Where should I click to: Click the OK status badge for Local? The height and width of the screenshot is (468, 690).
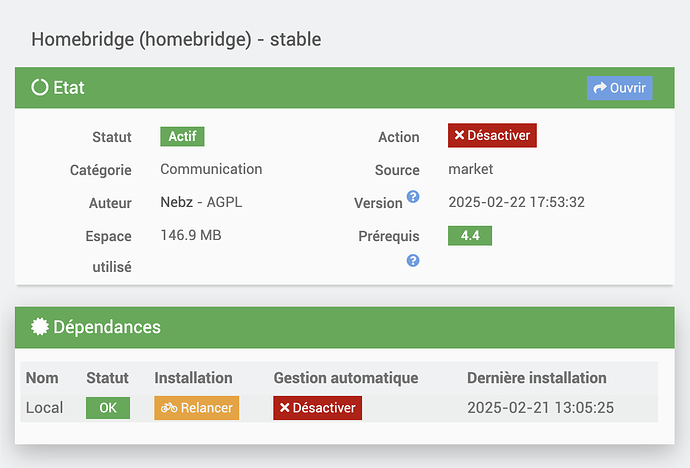pyautogui.click(x=107, y=408)
